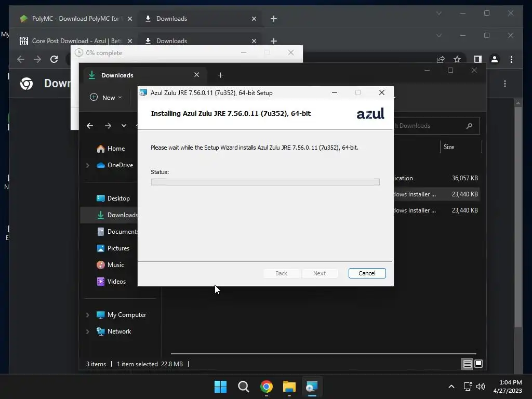This screenshot has height=399, width=532.
Task: Go back in File Explorer navigation
Action: click(x=90, y=126)
